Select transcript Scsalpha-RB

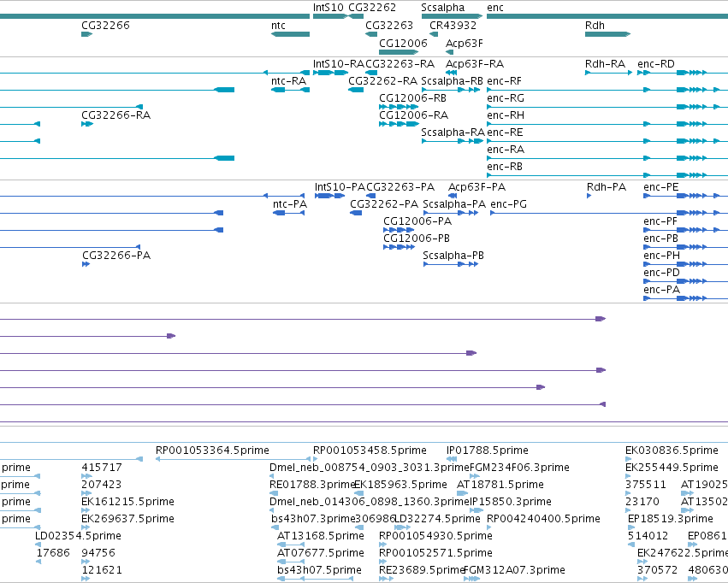[x=451, y=90]
